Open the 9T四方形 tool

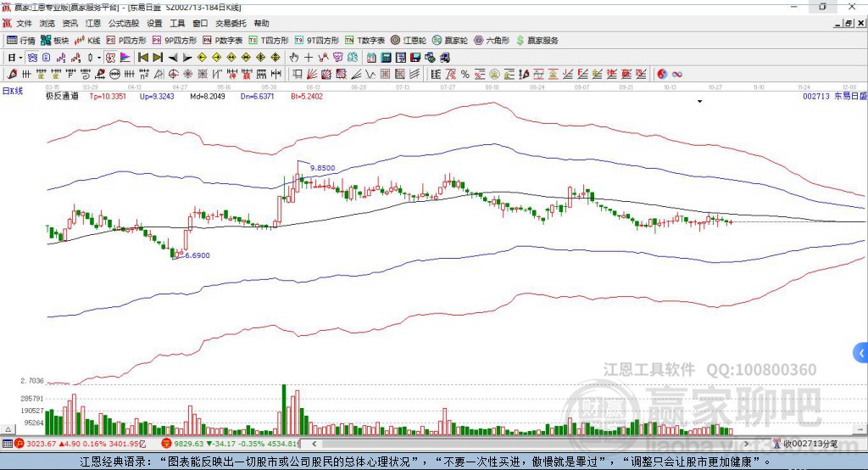coord(317,41)
